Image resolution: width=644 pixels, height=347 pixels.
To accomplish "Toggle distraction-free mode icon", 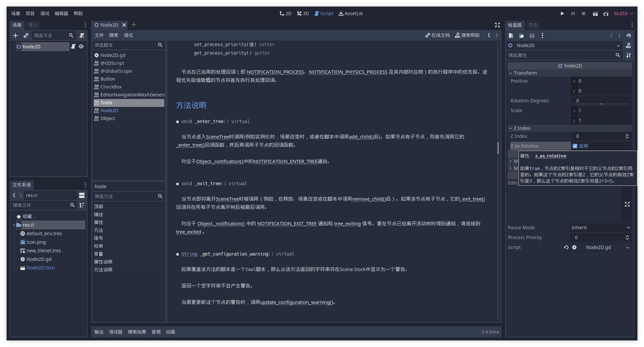I will [497, 25].
